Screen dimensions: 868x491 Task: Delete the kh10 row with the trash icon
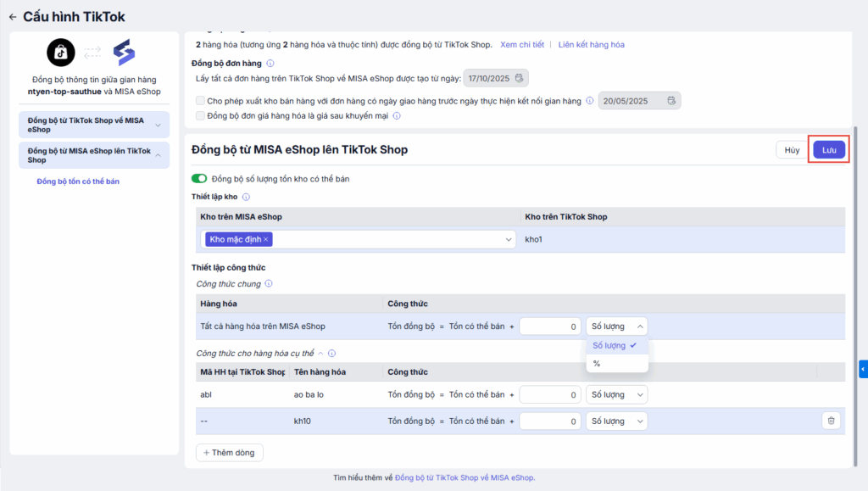(x=831, y=421)
